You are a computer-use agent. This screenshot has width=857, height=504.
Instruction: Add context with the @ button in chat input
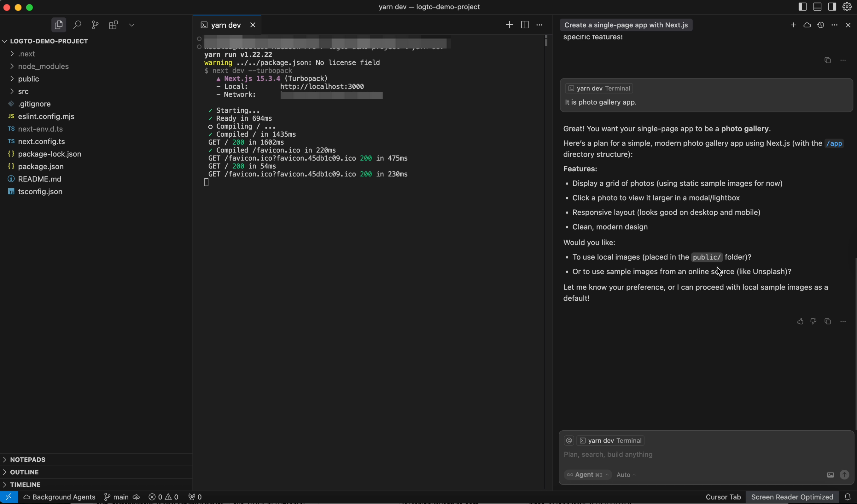click(569, 441)
